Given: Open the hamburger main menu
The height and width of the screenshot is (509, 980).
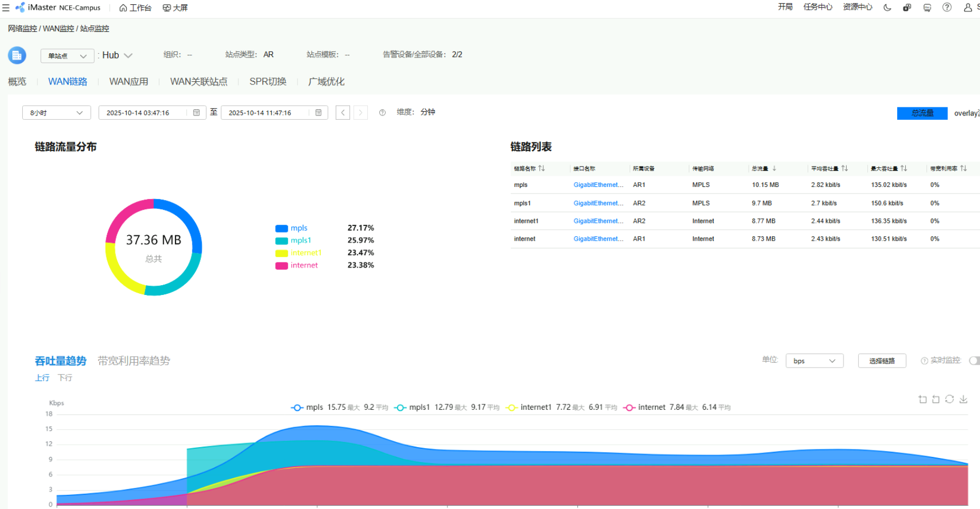Looking at the screenshot, I should 6,8.
